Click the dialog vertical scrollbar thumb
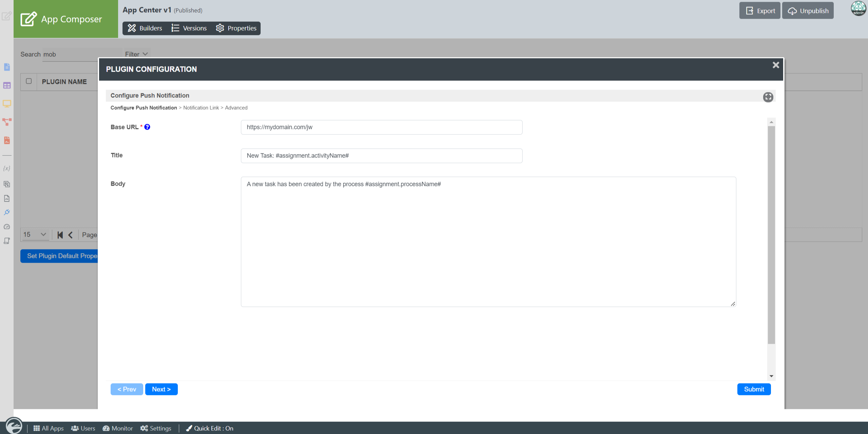This screenshot has width=868, height=434. 771,235
